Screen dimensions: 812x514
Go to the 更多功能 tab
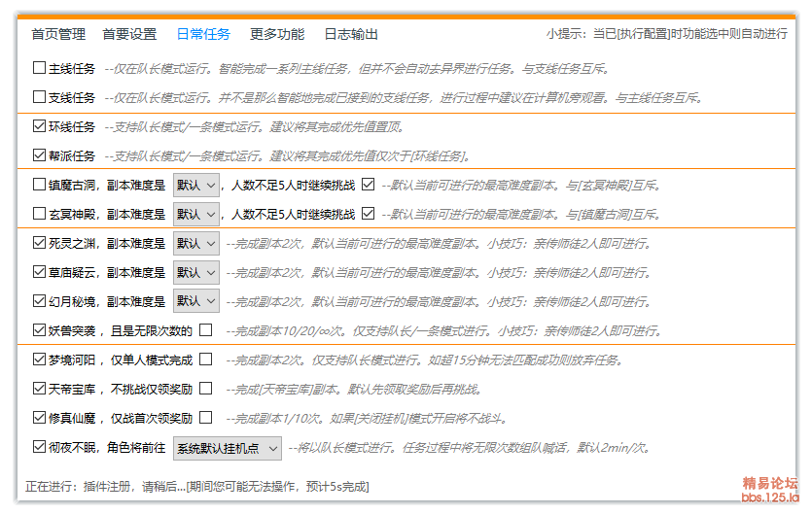pyautogui.click(x=277, y=34)
